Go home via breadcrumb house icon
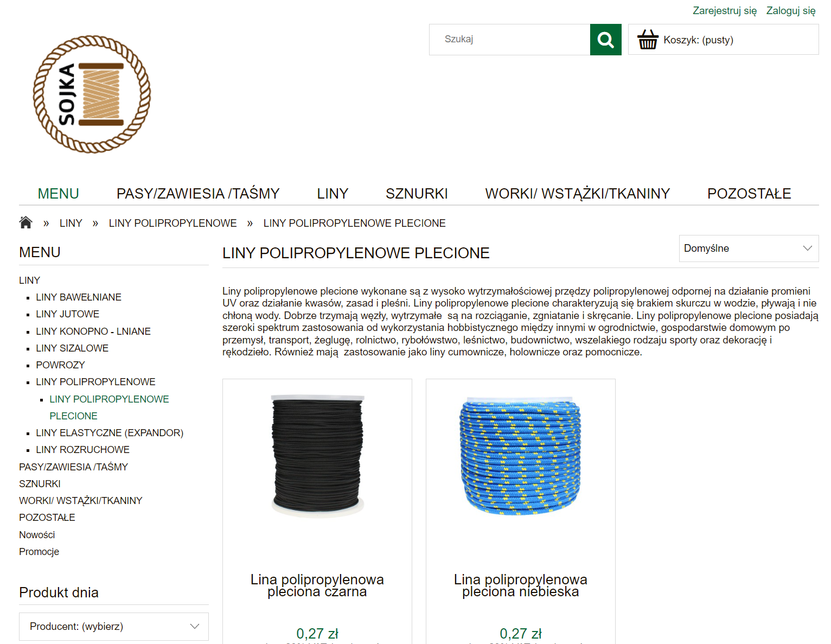 [x=25, y=222]
